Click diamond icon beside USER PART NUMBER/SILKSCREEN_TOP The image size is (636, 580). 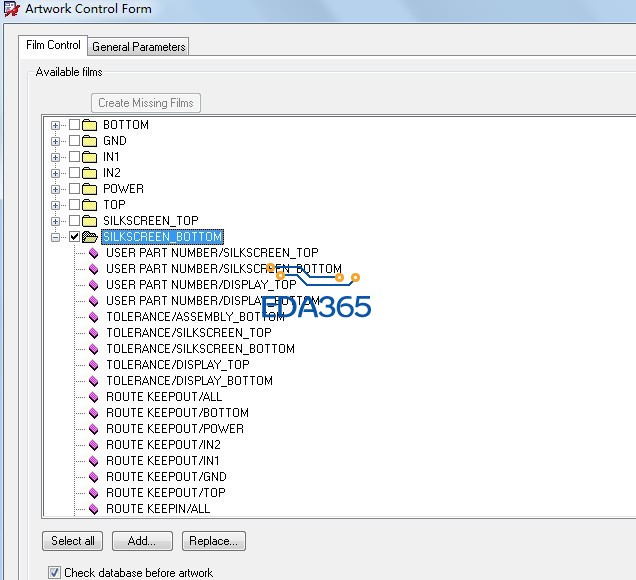[95, 253]
